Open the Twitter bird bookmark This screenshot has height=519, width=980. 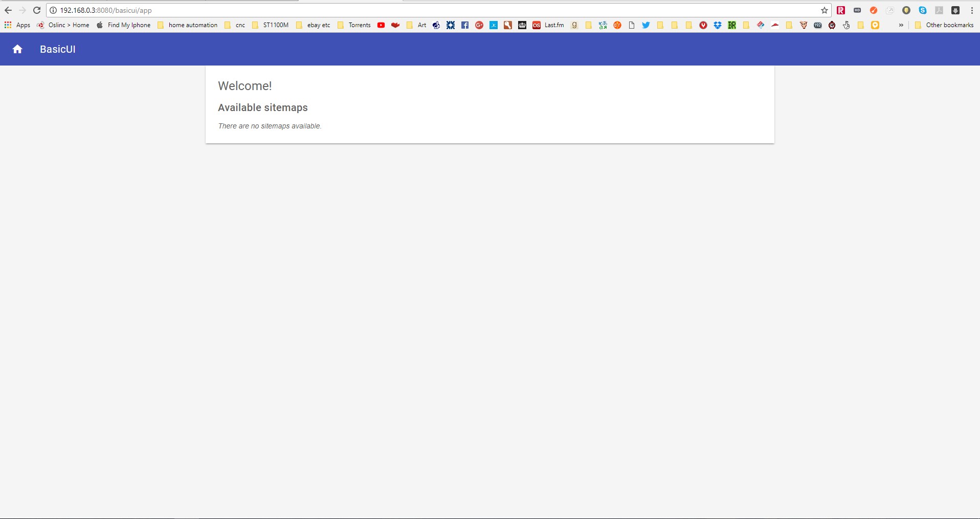point(646,25)
